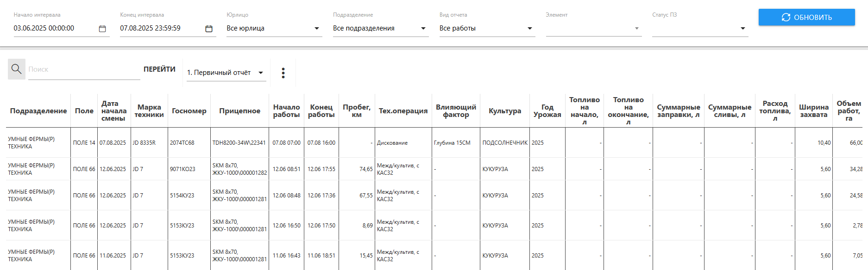The width and height of the screenshot is (868, 270).
Task: Click the Тех.операция column header
Action: point(403,111)
